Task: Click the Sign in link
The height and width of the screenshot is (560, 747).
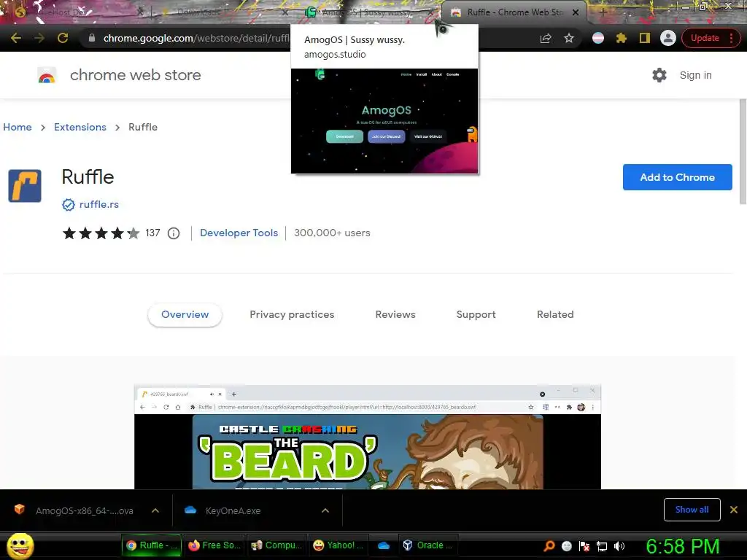Action: pos(695,75)
